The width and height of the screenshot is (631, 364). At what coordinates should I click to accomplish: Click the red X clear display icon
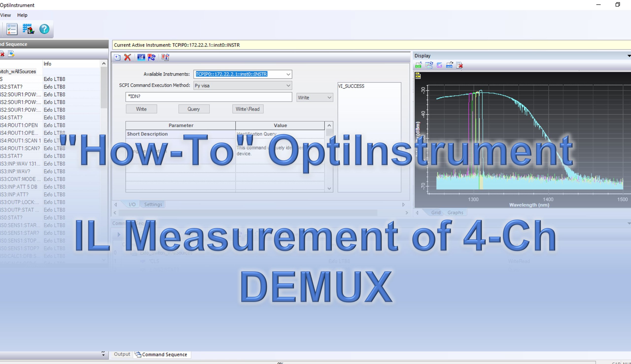pyautogui.click(x=460, y=66)
